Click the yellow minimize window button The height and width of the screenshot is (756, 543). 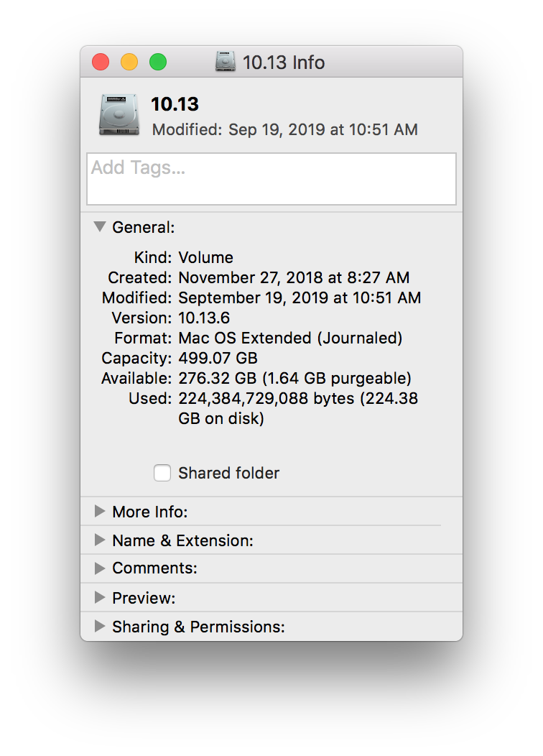[x=129, y=63]
